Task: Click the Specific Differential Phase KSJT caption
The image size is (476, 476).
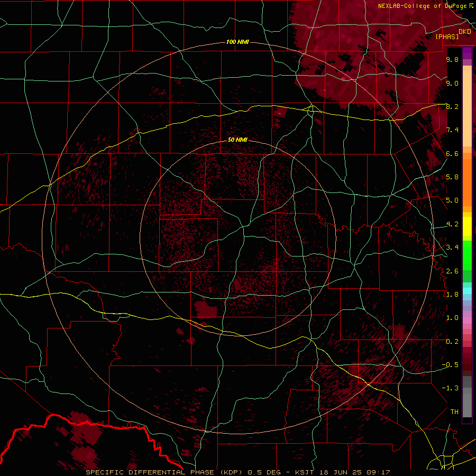Action: click(237, 472)
